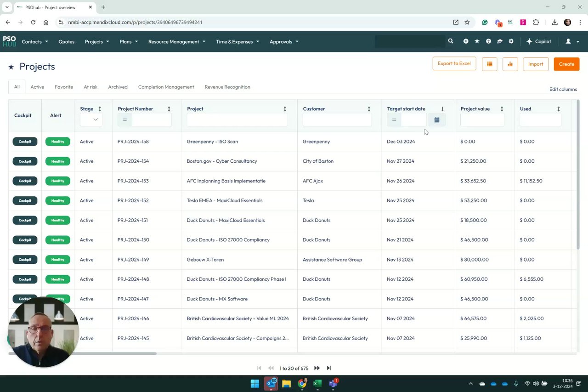This screenshot has height=392, width=588.
Task: Click the Import button
Action: [x=536, y=64]
